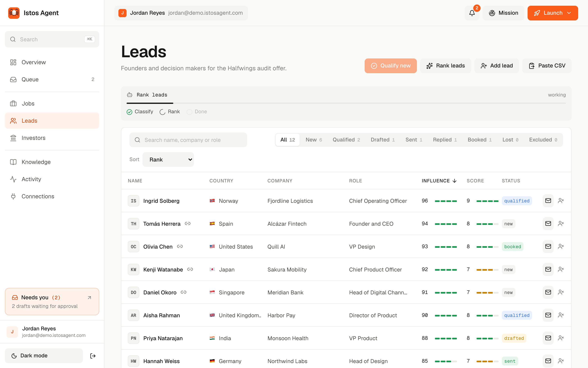
Task: Select the Drafted filter tab
Action: point(383,140)
